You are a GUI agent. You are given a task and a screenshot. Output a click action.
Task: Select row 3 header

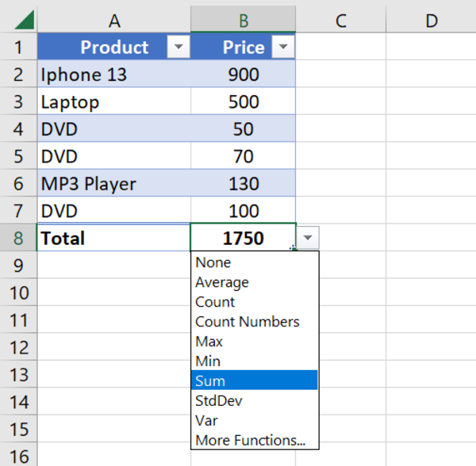(x=18, y=101)
